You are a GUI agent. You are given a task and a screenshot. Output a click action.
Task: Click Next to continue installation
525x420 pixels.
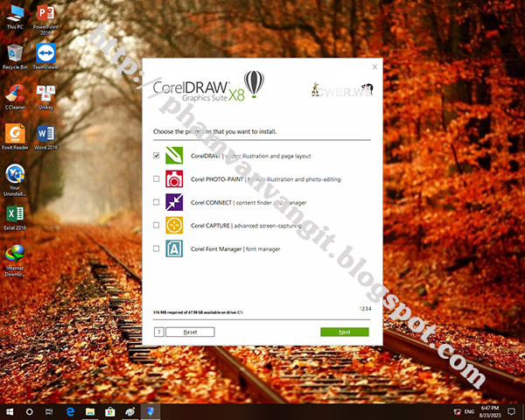coord(345,332)
